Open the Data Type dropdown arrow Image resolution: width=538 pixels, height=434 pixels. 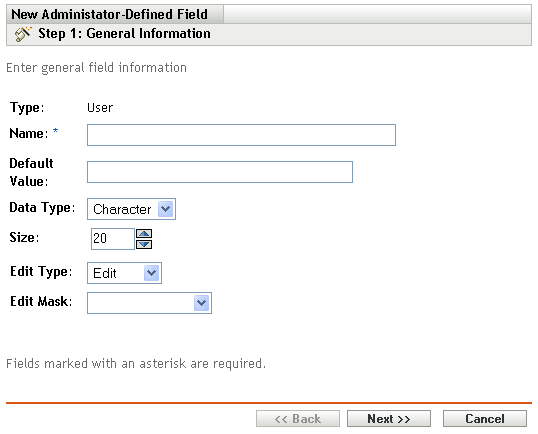(166, 209)
